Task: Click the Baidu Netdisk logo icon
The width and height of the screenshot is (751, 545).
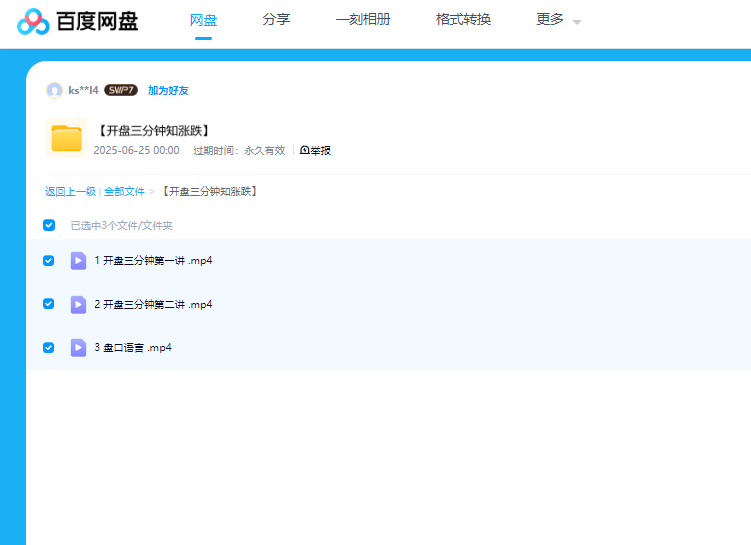Action: (x=33, y=21)
